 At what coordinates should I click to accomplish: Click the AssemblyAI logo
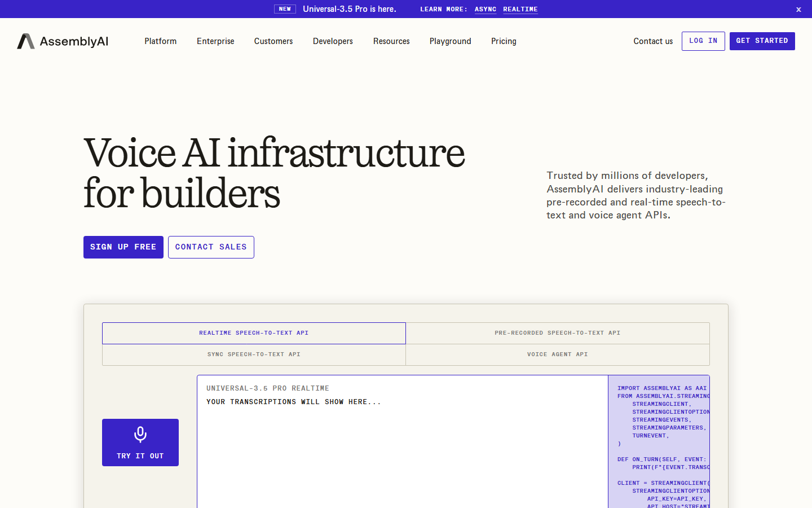(63, 41)
